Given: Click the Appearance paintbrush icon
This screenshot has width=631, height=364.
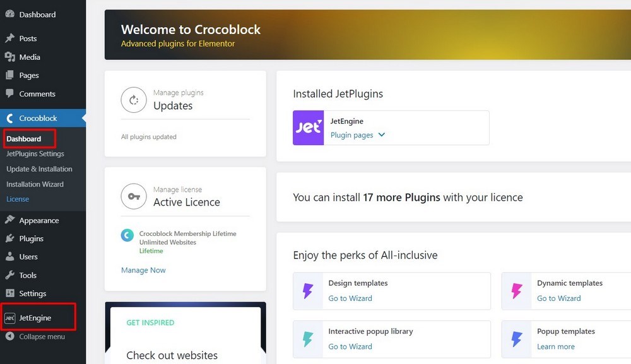Looking at the screenshot, I should point(9,220).
